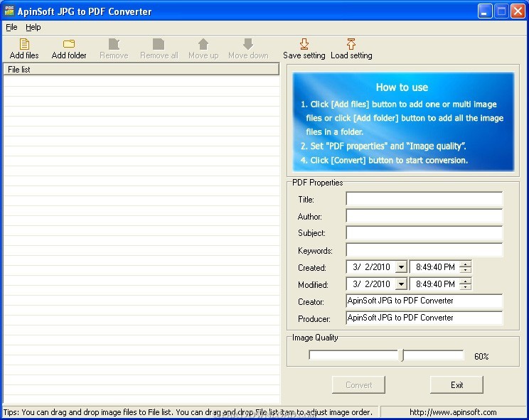Click the Tips text in status bar

pos(188,412)
